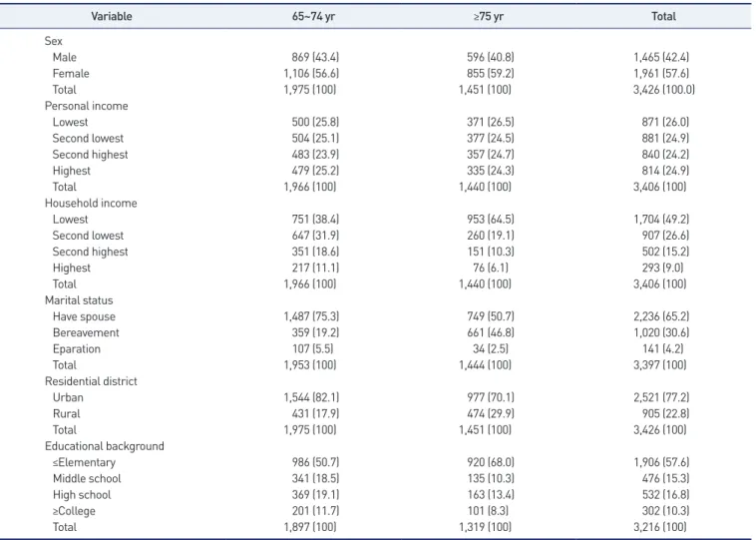Click the cell '504 (25.1)'
The image size is (756, 540).
(315, 139)
